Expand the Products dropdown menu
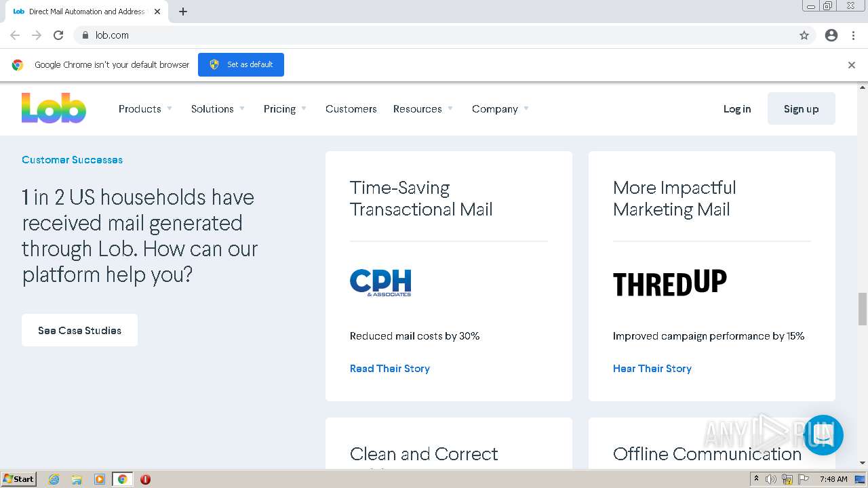 (145, 109)
